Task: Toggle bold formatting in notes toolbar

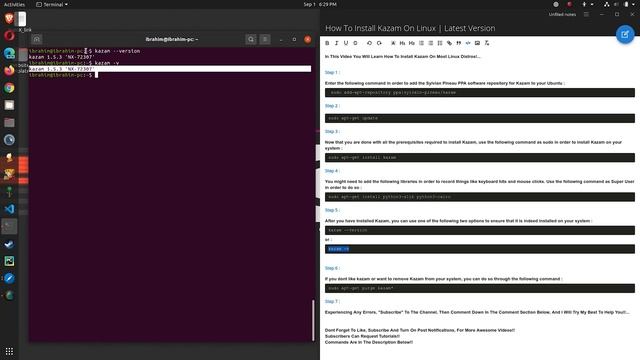Action: (x=327, y=43)
